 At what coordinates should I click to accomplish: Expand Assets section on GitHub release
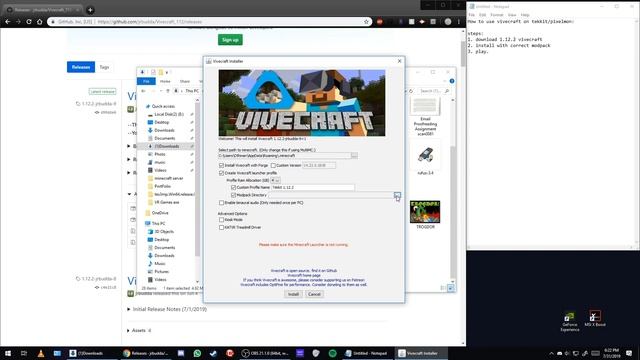[x=139, y=330]
